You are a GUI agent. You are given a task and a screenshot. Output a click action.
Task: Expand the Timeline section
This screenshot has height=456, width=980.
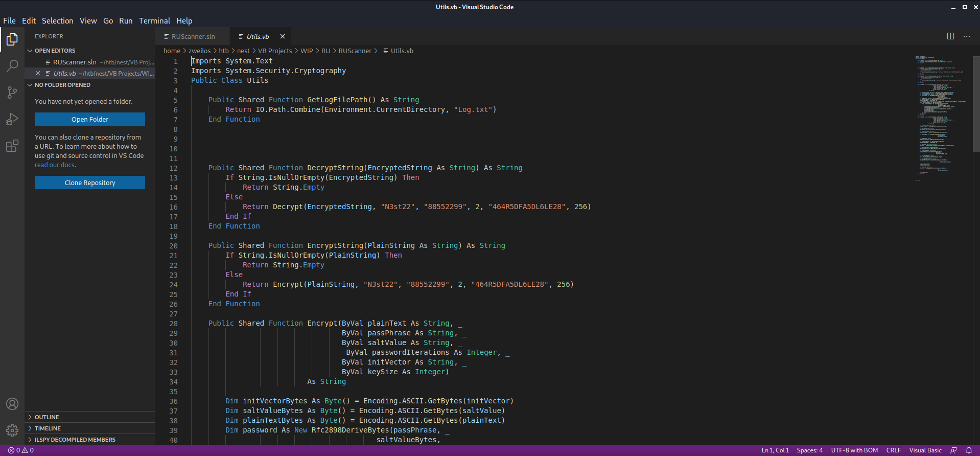(x=48, y=428)
